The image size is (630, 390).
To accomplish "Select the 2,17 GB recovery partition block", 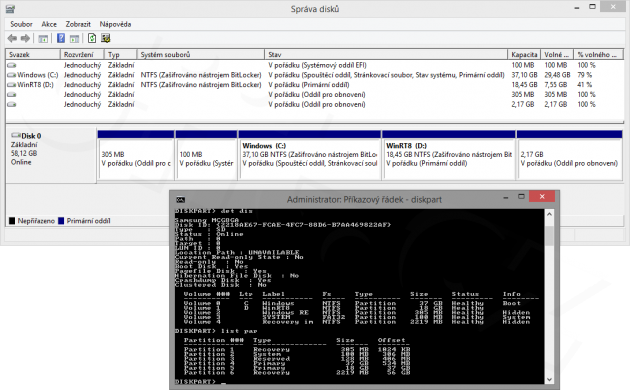I will point(569,155).
